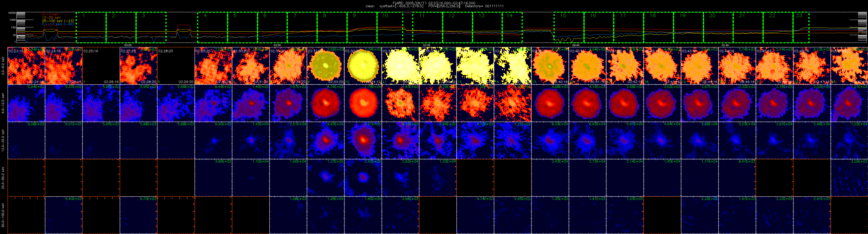Click the blue 0.1-17 MeV (-96) legend entry
Image resolution: width=868 pixels, height=234 pixels.
click(x=57, y=24)
